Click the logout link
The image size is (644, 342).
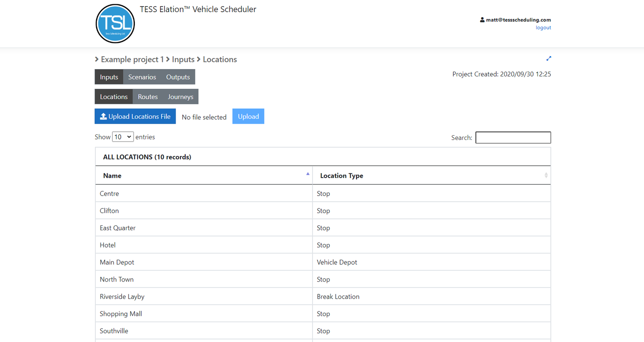click(543, 27)
